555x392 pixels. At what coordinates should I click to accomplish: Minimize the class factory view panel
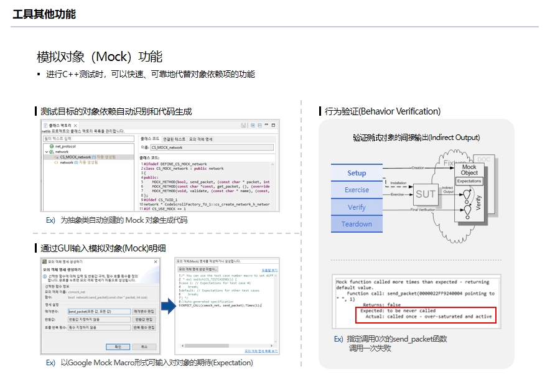(x=266, y=124)
